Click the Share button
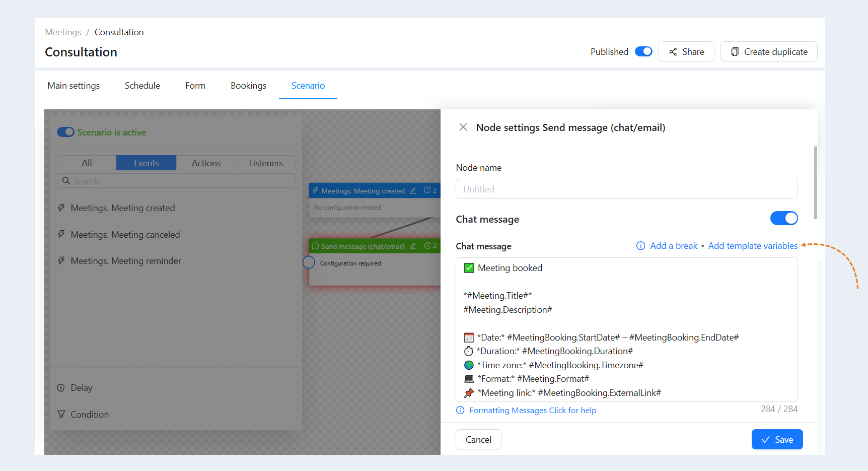The width and height of the screenshot is (868, 471). [686, 51]
